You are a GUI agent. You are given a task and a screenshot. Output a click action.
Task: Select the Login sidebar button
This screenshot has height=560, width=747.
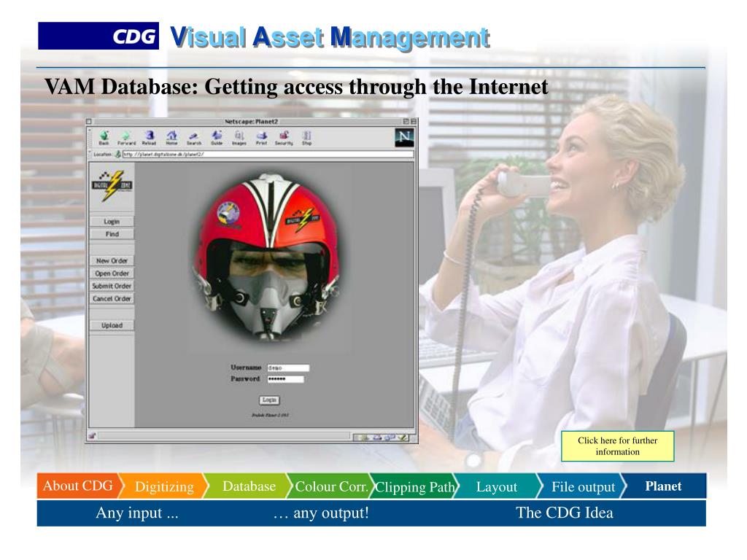pos(112,222)
